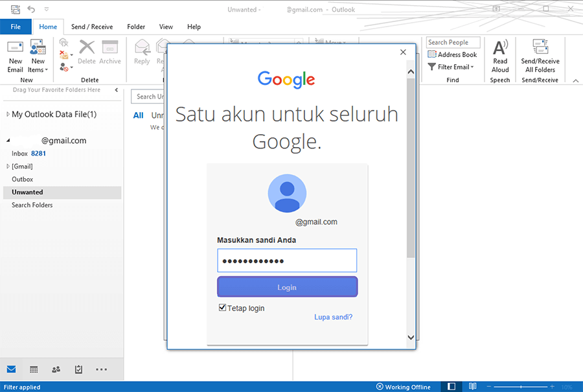Open the Folder tab
Image resolution: width=583 pixels, height=392 pixels.
click(x=136, y=27)
